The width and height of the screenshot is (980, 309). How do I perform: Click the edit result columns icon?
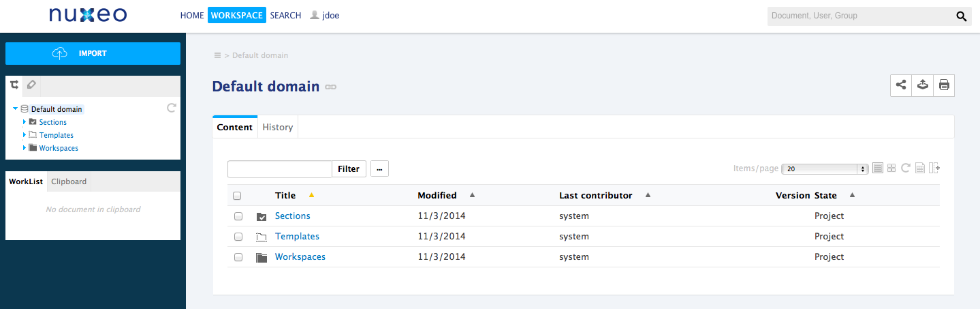tap(934, 168)
